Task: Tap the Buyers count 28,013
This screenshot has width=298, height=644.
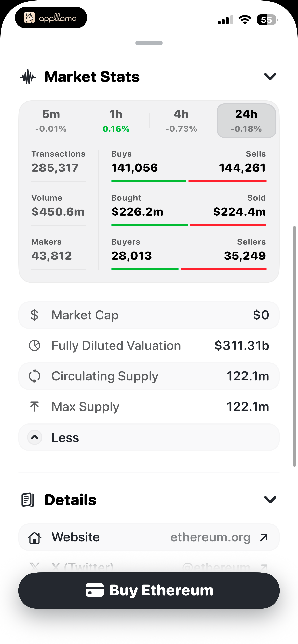Action: 131,256
